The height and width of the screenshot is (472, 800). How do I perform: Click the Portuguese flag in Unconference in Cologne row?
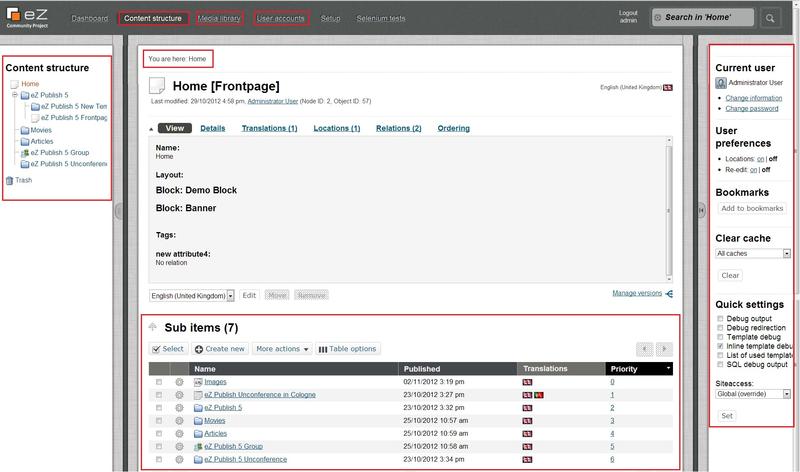538,395
